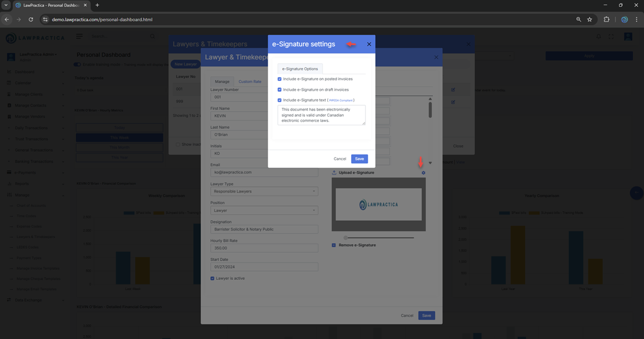Open the browser extensions puzzle icon
This screenshot has height=339, width=644.
[606, 19]
